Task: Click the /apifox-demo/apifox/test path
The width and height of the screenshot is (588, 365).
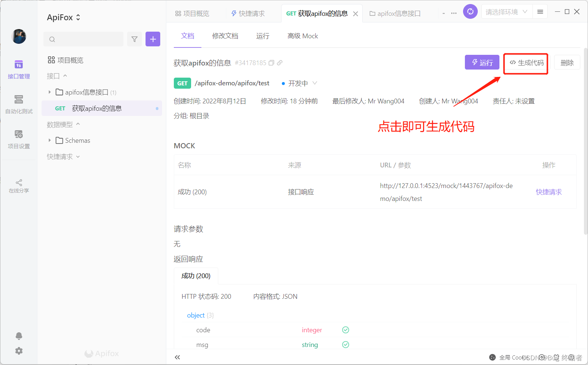Action: click(232, 83)
